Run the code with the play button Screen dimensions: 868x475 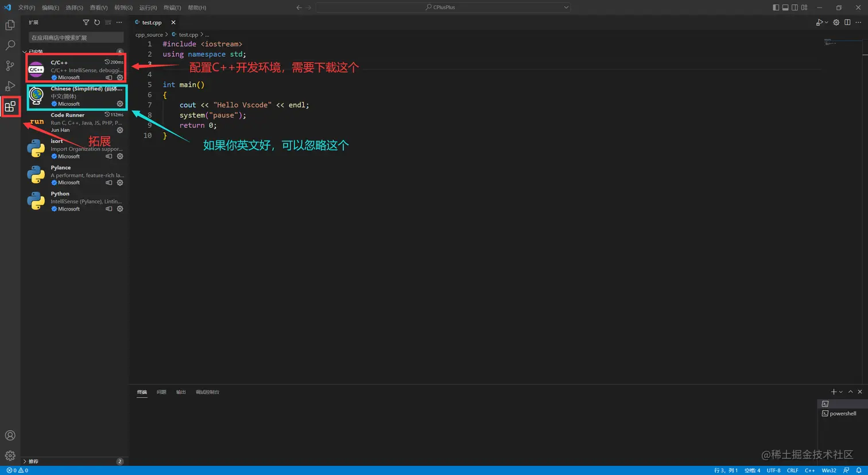click(819, 22)
